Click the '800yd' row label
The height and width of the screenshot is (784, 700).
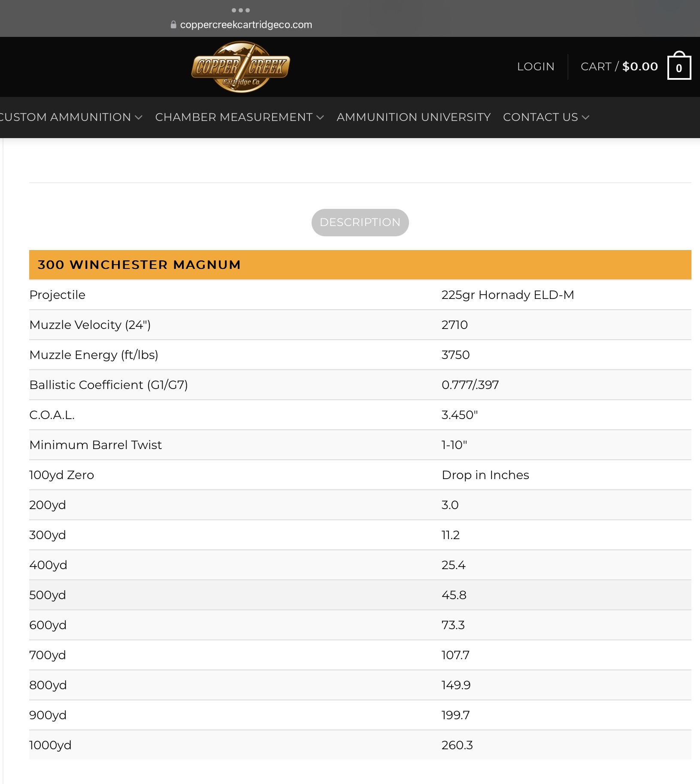[48, 685]
